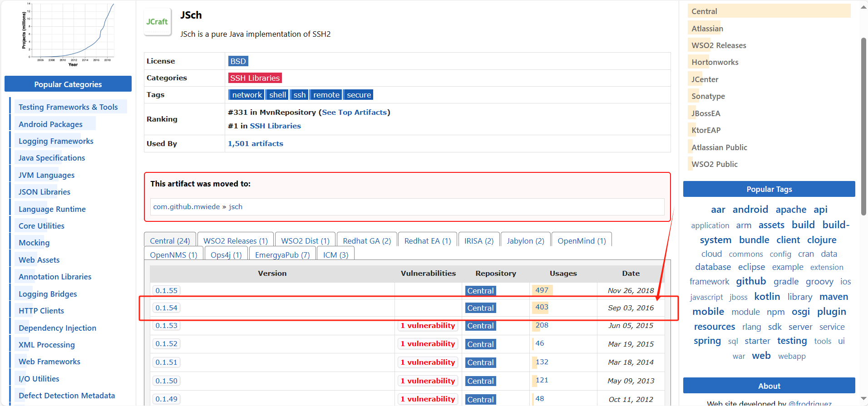Screen dimensions: 868x406
Task: Switch to the Central (24) tab
Action: click(x=170, y=240)
